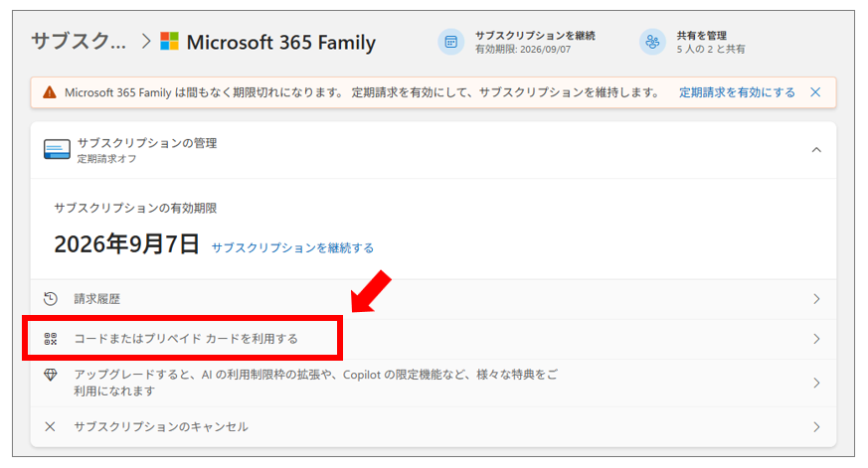Click 定期請求を有効にする link
This screenshot has width=868, height=468.
click(737, 92)
